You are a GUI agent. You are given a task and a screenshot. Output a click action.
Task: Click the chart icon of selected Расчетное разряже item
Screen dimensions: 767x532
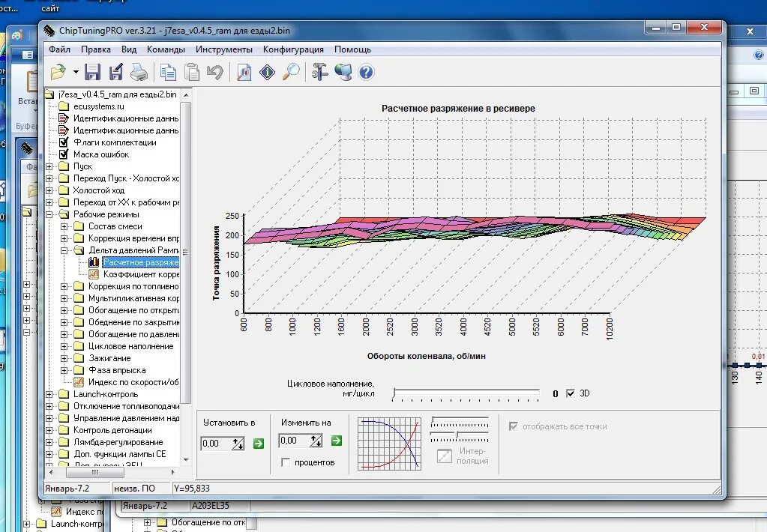(94, 262)
